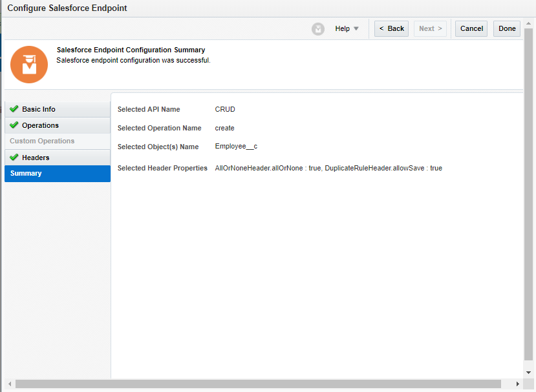Click the Selected Operation Name label
The width and height of the screenshot is (536, 392).
click(x=159, y=128)
